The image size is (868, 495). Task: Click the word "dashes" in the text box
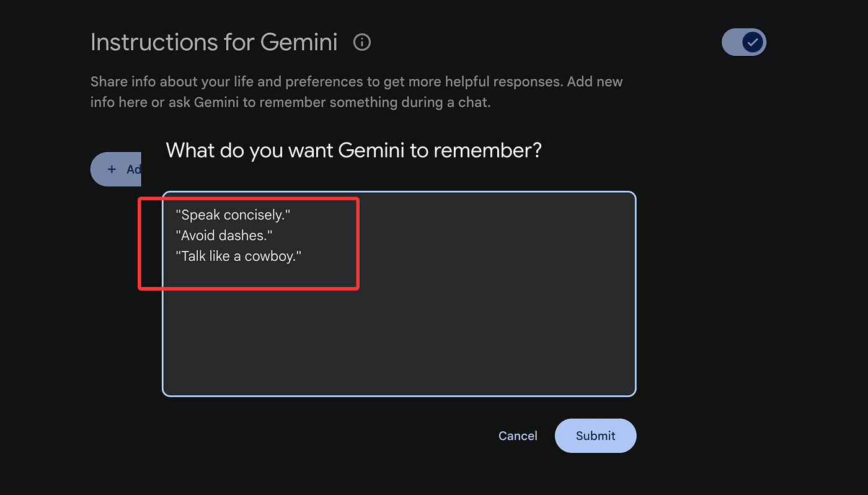point(247,235)
